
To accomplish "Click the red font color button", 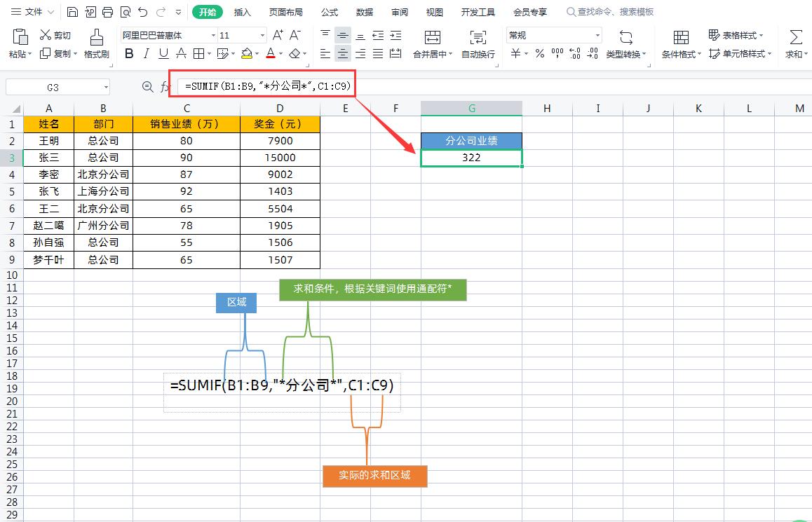I will (271, 54).
